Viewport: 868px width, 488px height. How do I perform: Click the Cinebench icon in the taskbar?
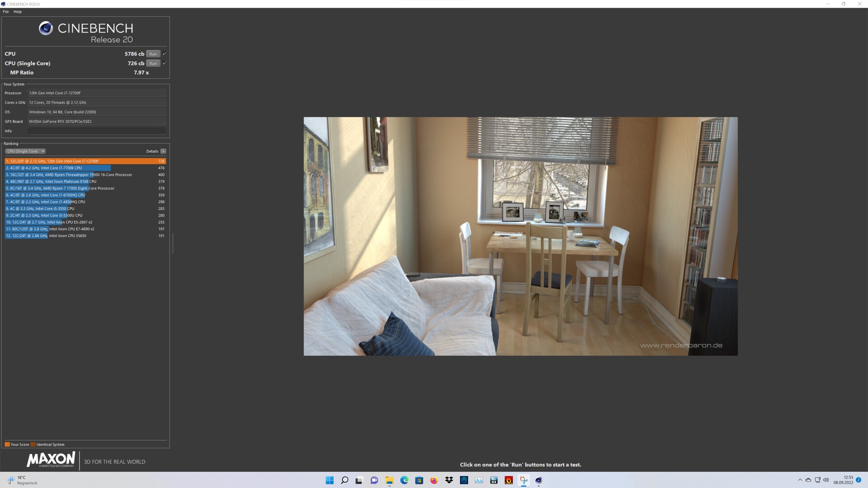pyautogui.click(x=538, y=480)
